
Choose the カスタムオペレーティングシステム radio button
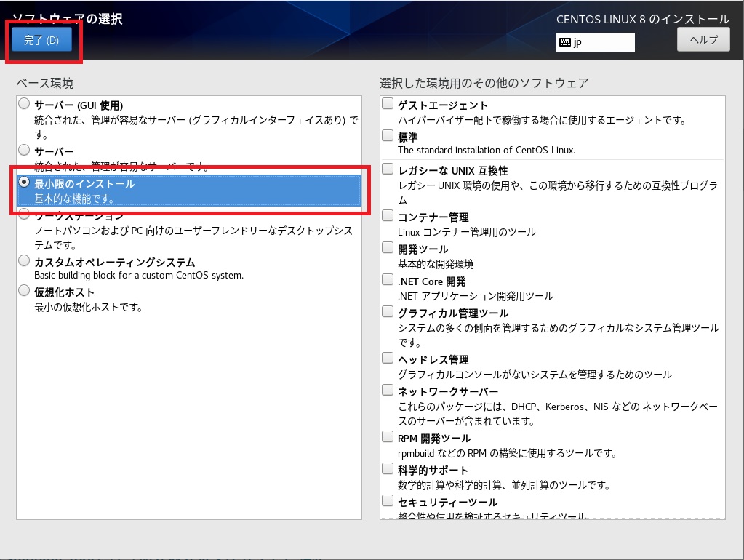tap(24, 260)
